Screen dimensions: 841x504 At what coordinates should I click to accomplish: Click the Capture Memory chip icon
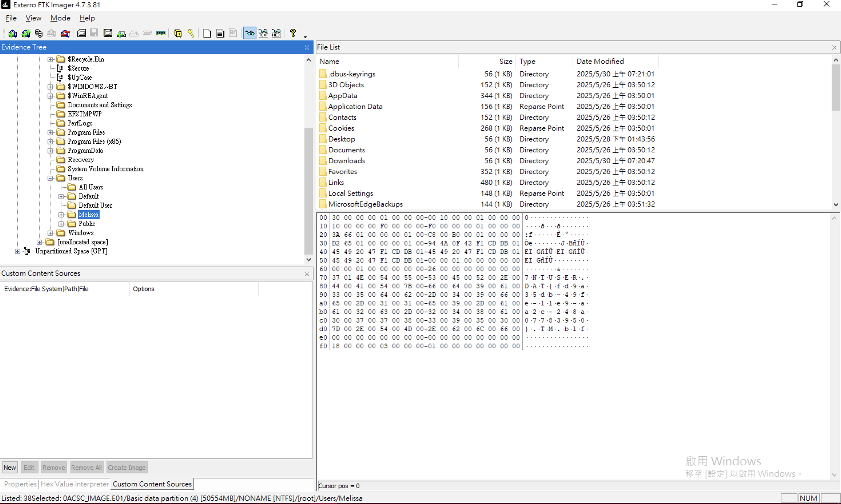(160, 33)
